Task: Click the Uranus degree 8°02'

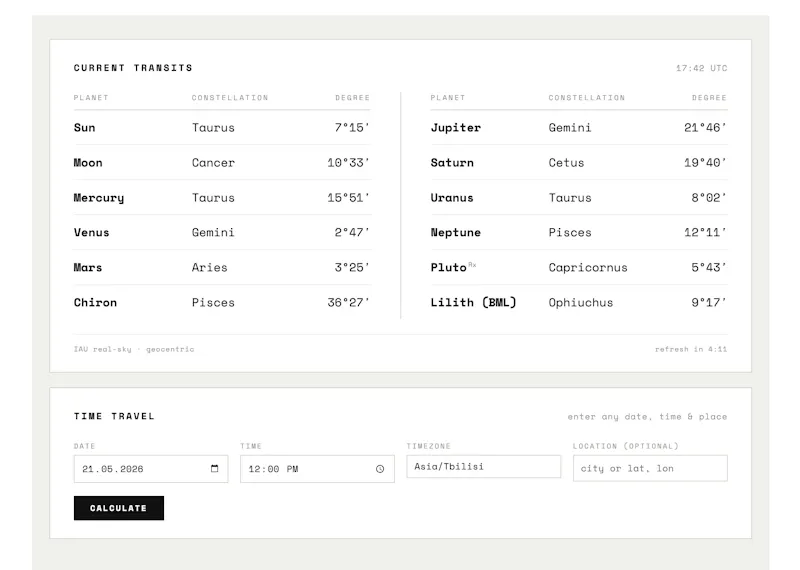Action: (709, 198)
